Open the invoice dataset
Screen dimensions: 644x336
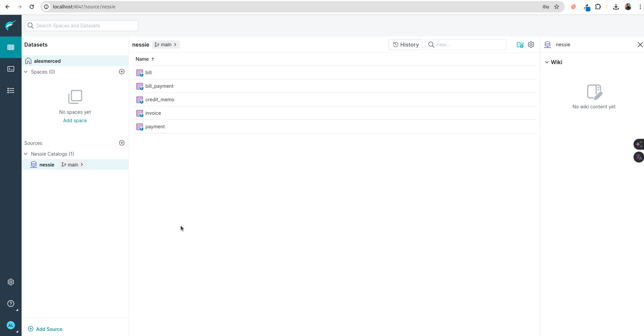point(153,113)
